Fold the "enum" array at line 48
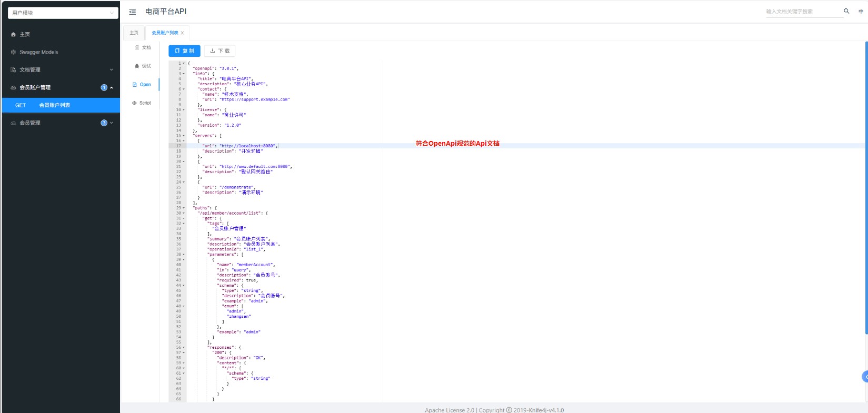 coord(184,306)
